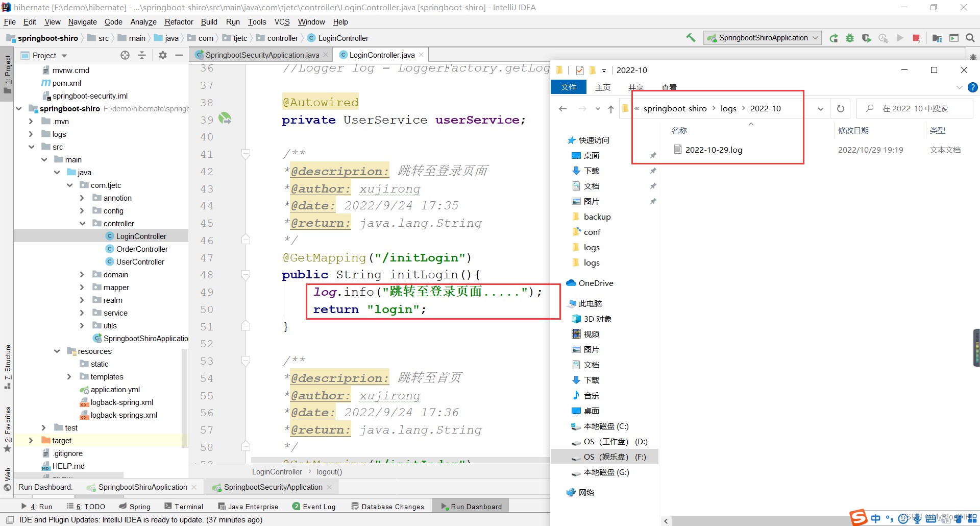
Task: Collapse the controller package node
Action: tap(82, 223)
